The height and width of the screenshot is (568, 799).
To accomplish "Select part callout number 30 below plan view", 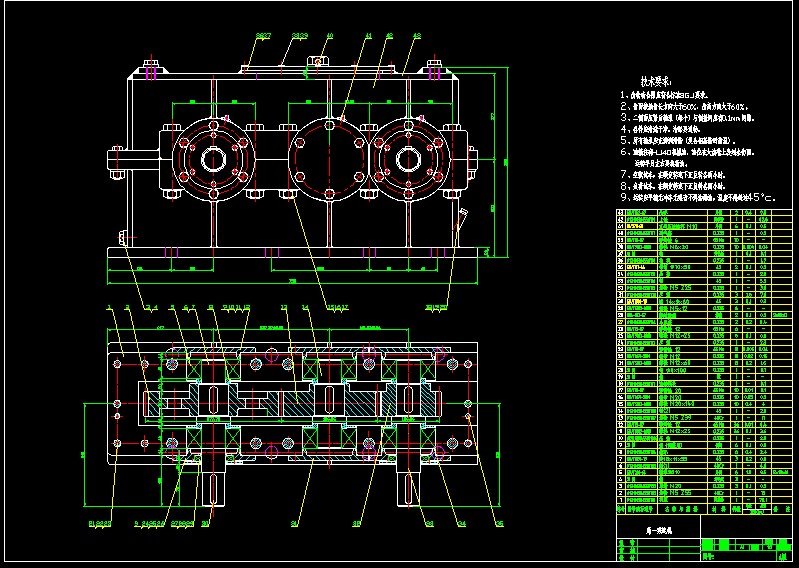I will 207,522.
